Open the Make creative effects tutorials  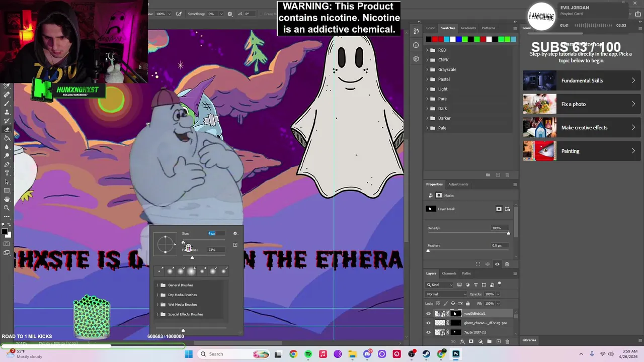coord(581,128)
